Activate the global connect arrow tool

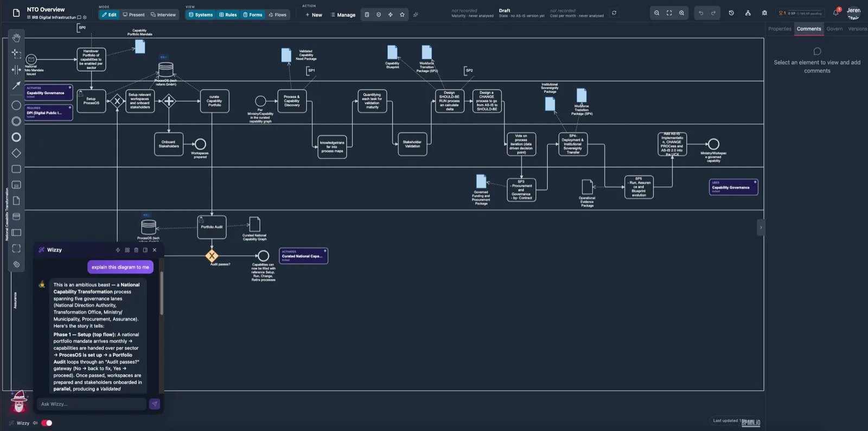pos(16,85)
